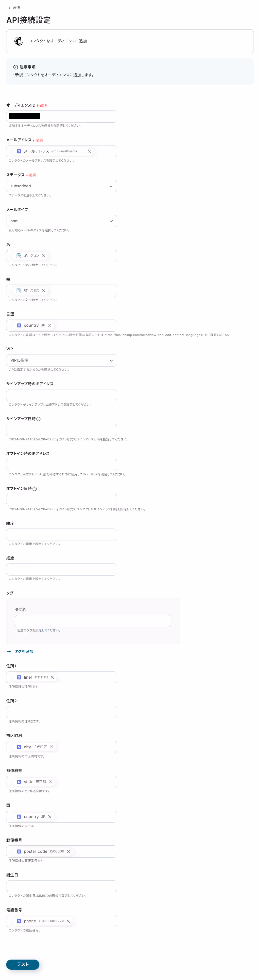This screenshot has width=258, height=980.
Task: Remove the メールアドレス chip with its X
Action: (x=89, y=151)
